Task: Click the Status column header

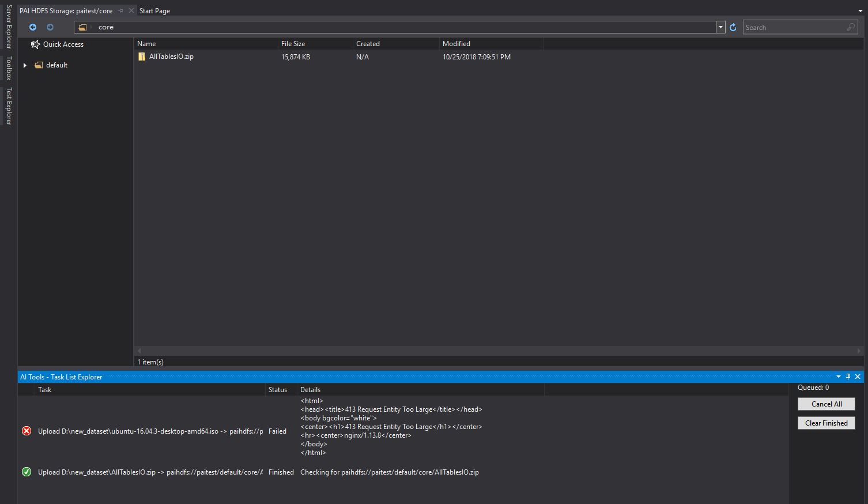Action: pos(281,390)
